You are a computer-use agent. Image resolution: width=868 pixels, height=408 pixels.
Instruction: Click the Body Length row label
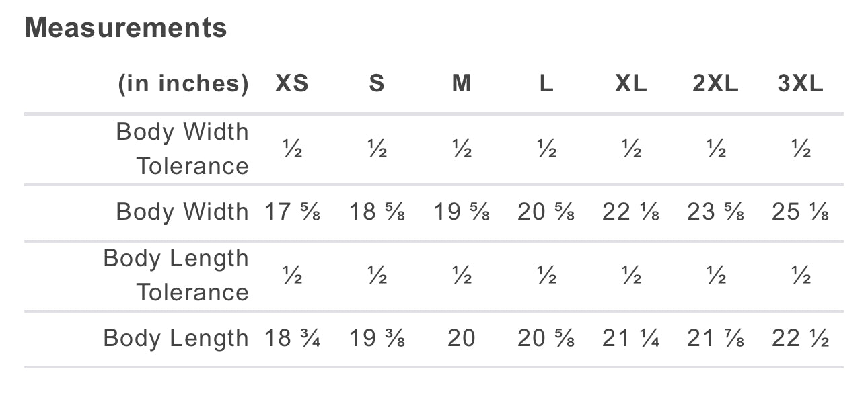click(176, 338)
